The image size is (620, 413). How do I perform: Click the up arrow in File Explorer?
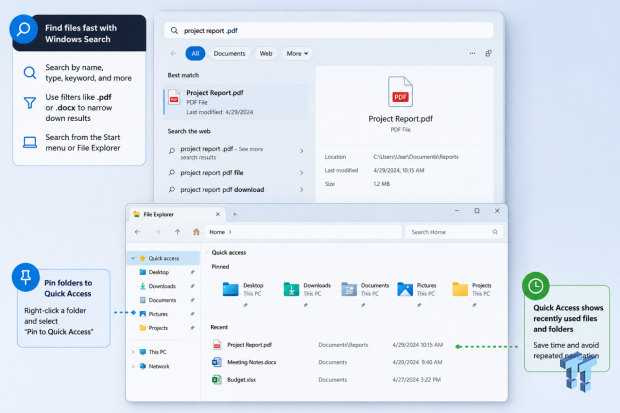[177, 232]
